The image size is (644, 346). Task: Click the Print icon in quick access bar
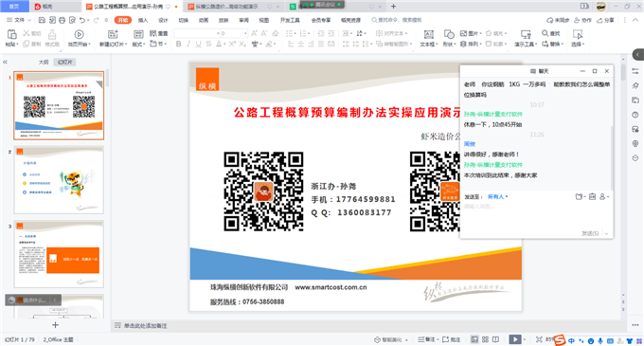62,20
